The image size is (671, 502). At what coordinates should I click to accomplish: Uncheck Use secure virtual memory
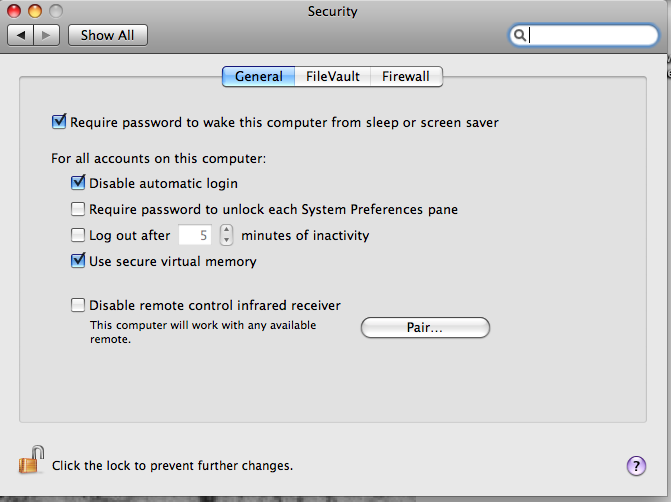78,261
